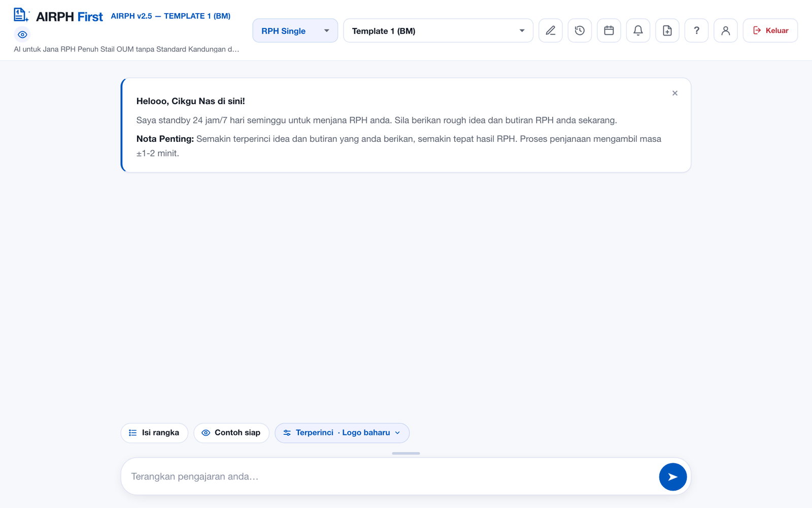812x508 pixels.
Task: Toggle the eye icon under AIRPH logo
Action: [22, 35]
